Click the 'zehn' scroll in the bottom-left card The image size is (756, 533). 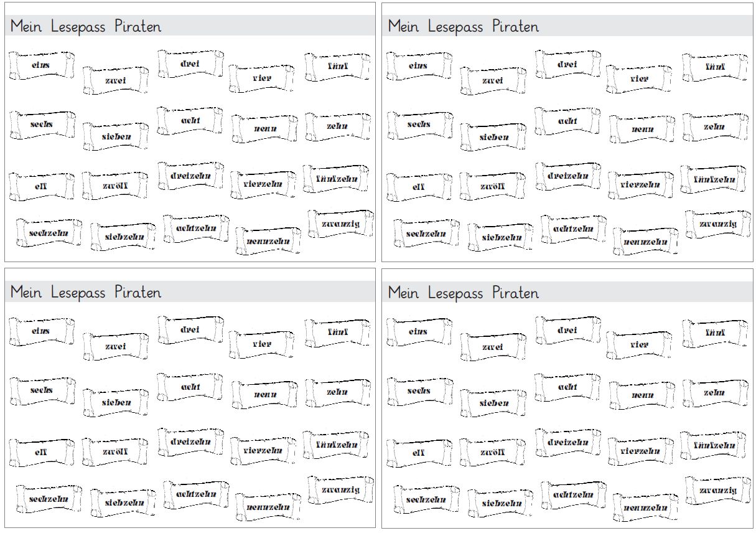tap(338, 393)
